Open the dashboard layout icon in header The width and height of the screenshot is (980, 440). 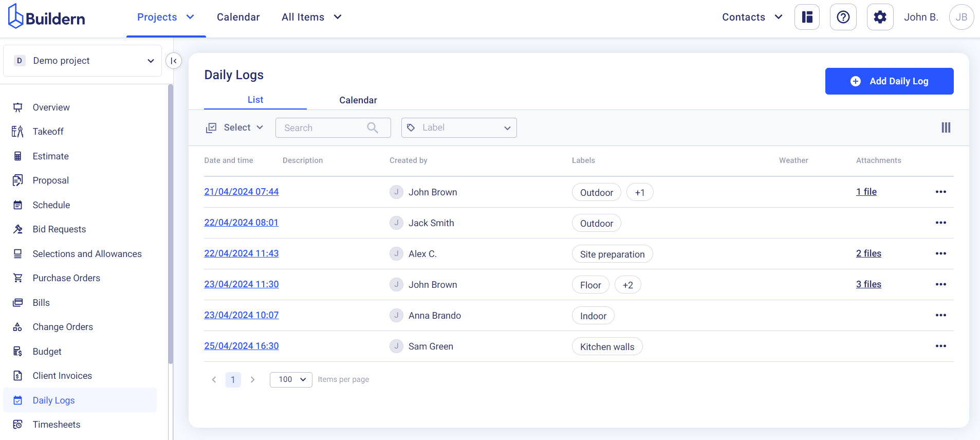(x=807, y=17)
